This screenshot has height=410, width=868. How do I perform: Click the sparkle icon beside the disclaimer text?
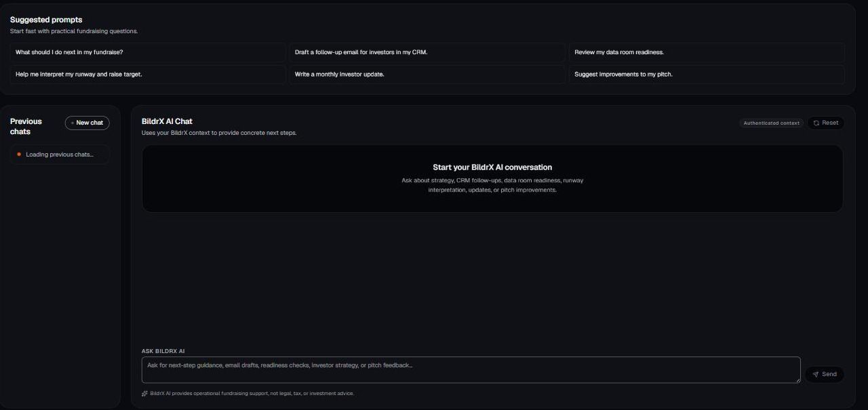(x=144, y=393)
